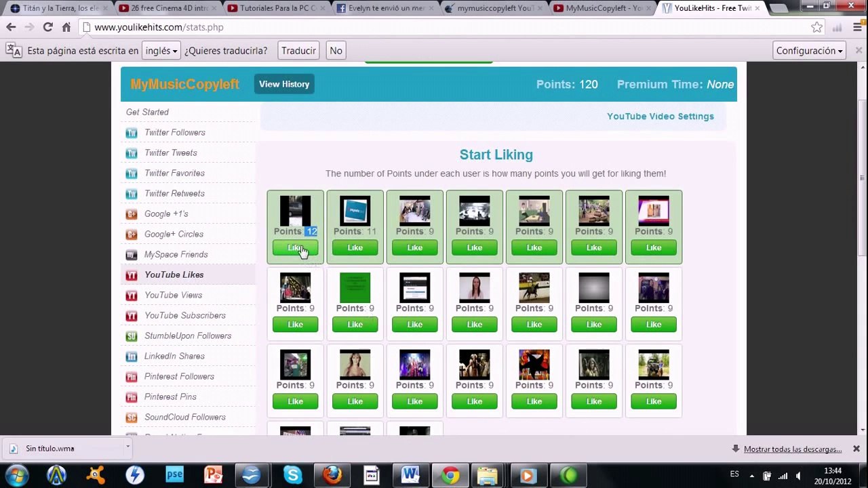
Task: Close the downloads bar
Action: 856,449
